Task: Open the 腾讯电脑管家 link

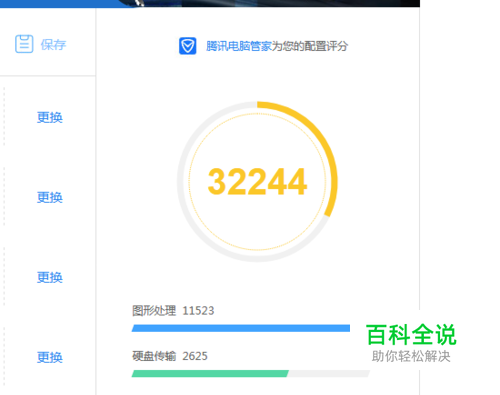Action: point(239,46)
